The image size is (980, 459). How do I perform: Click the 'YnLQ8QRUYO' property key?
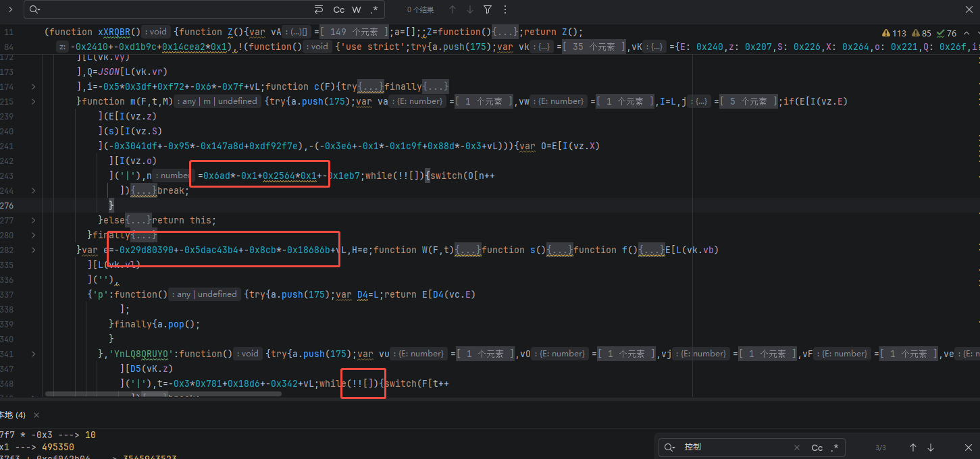[x=138, y=354]
